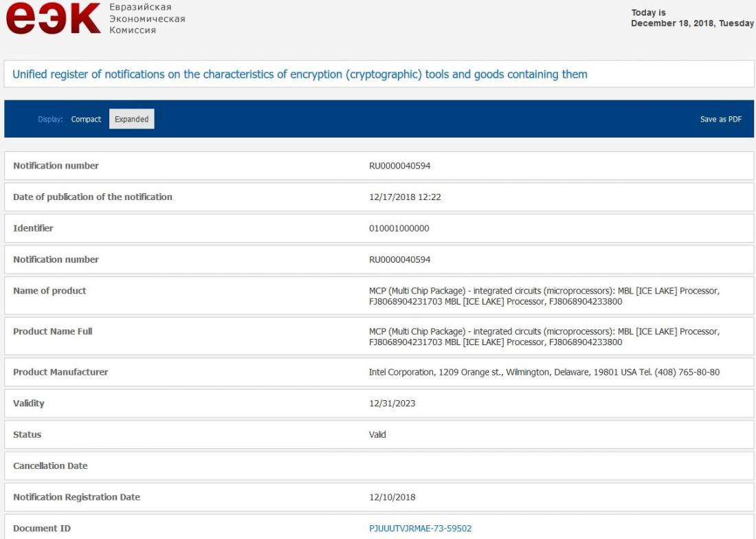This screenshot has width=756, height=539.
Task: Click the Status label
Action: click(27, 434)
